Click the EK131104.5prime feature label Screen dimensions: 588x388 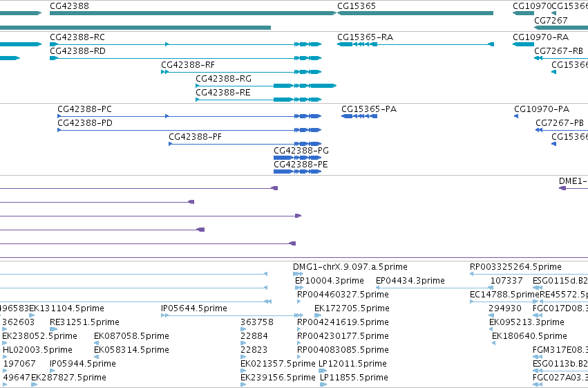pos(66,308)
